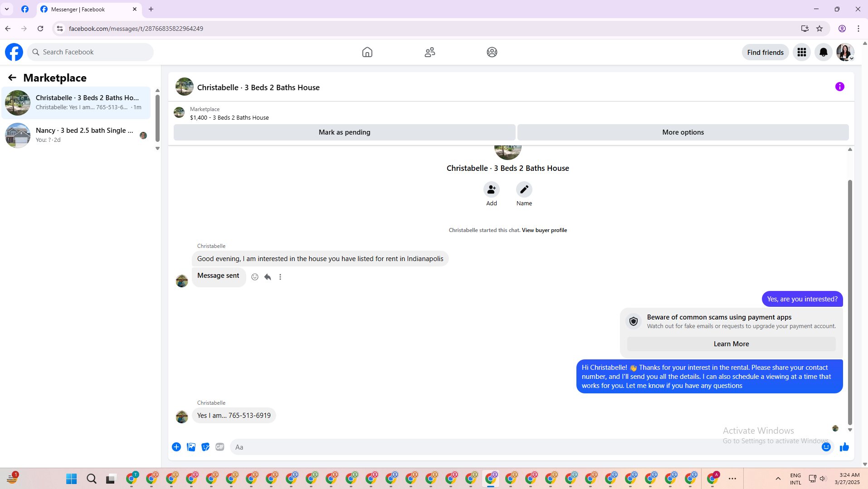Click Find friends button
Screen dimensions: 868x489
[x=766, y=52]
